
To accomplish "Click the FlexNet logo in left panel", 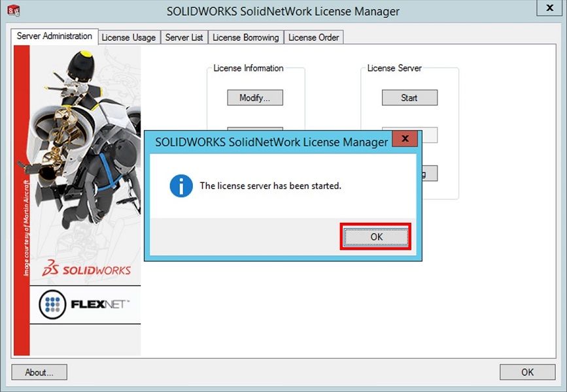I will tap(85, 304).
